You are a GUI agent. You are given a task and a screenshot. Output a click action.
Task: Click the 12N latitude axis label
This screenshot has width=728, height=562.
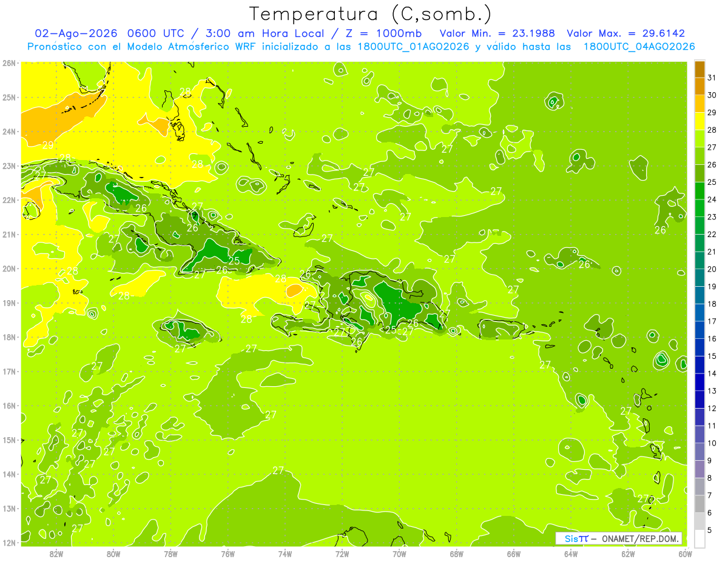[9, 543]
